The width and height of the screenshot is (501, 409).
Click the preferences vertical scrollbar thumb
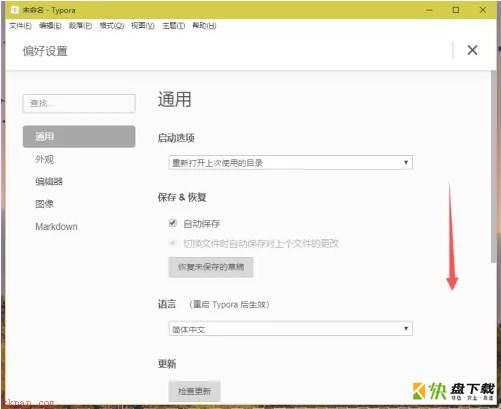[494, 167]
